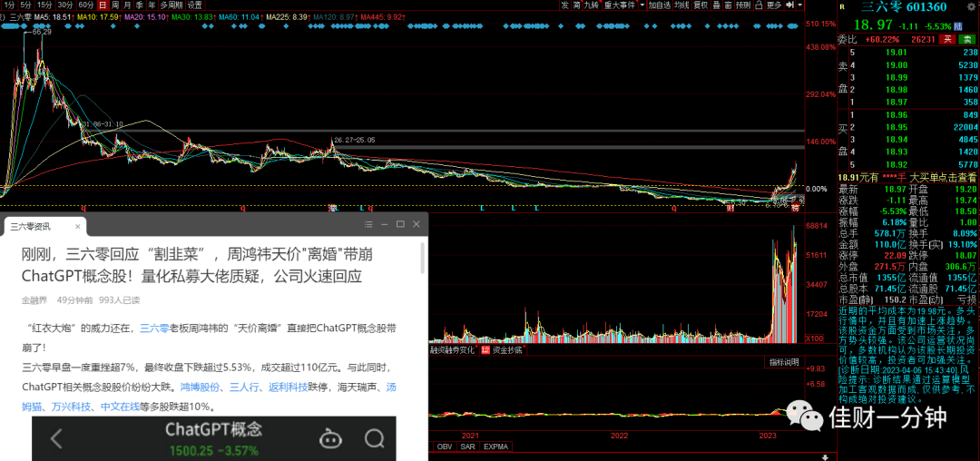Close the 三六零资讯 tab
980x461 pixels.
(x=77, y=226)
